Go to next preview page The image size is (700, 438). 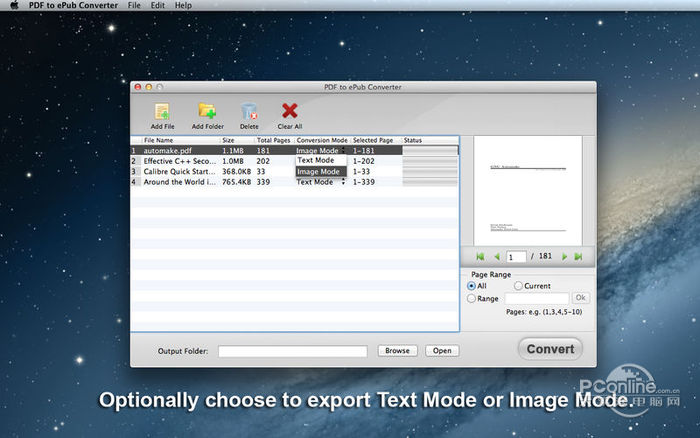tap(564, 256)
